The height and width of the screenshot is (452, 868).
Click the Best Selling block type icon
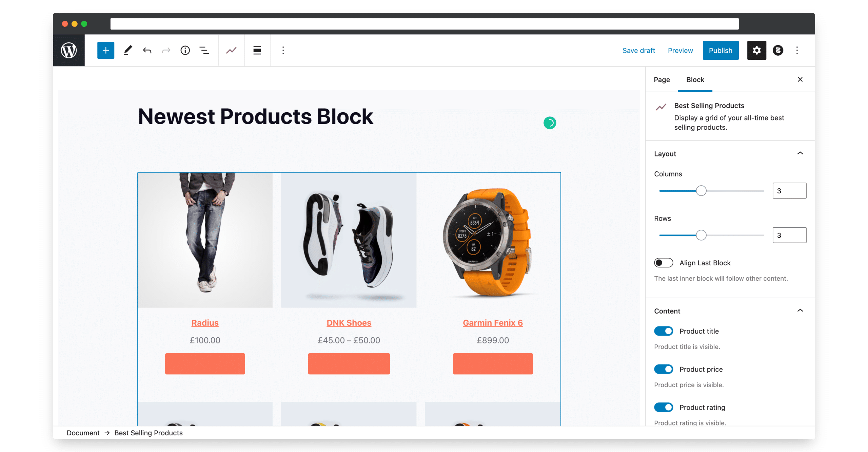click(231, 50)
